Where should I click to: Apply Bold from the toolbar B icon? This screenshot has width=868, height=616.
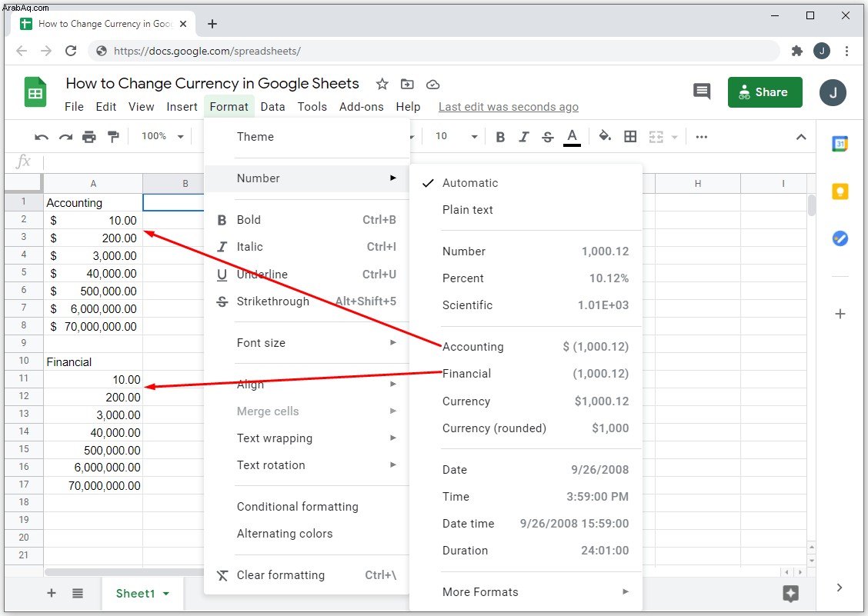click(500, 137)
